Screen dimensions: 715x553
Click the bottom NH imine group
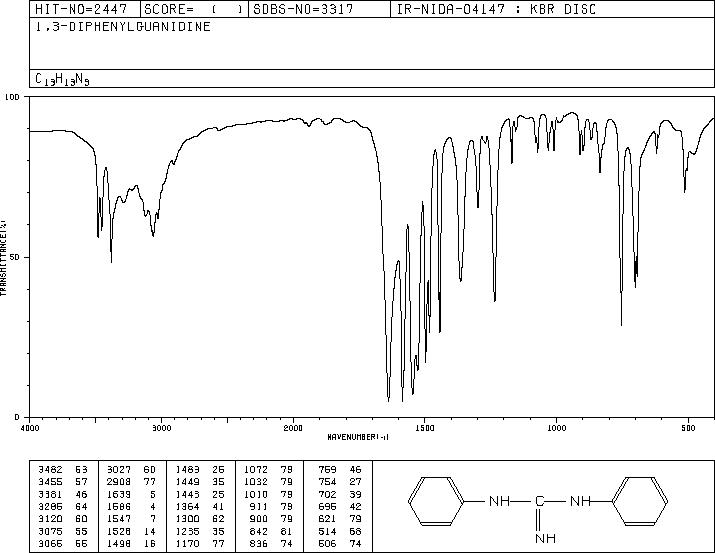[x=545, y=538]
